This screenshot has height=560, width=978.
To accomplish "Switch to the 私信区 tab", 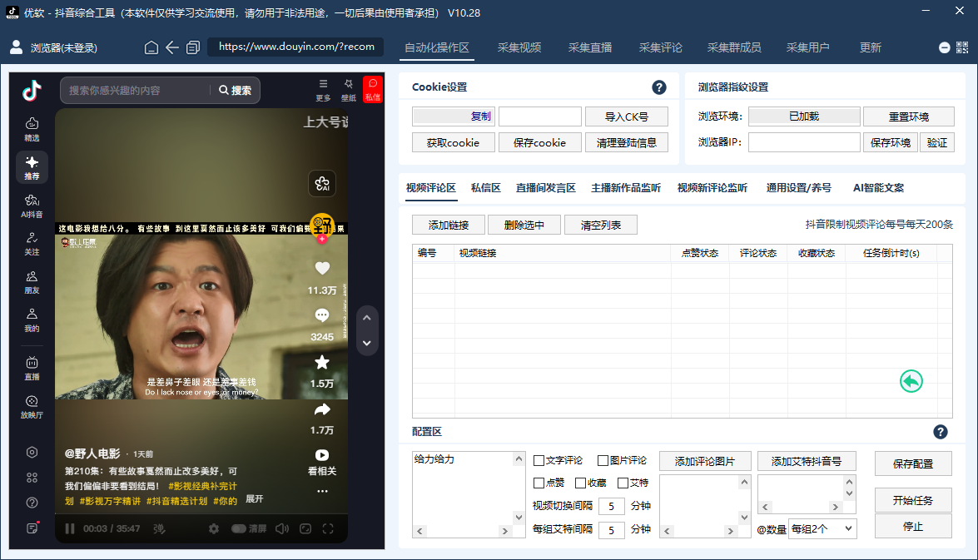I will tap(485, 187).
